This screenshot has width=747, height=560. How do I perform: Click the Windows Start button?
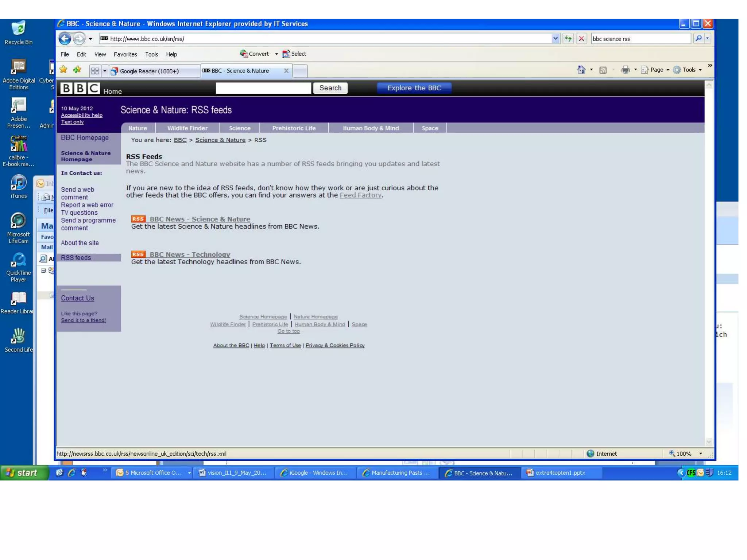coord(23,472)
